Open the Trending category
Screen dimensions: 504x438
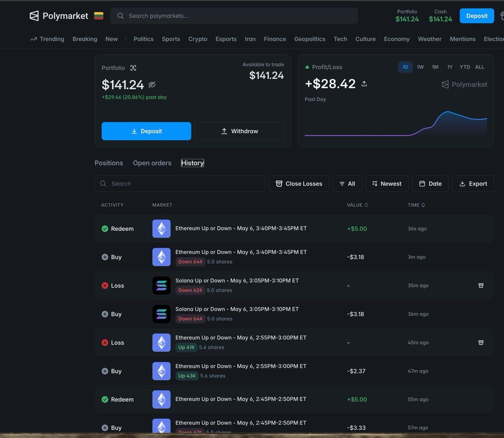(x=47, y=39)
